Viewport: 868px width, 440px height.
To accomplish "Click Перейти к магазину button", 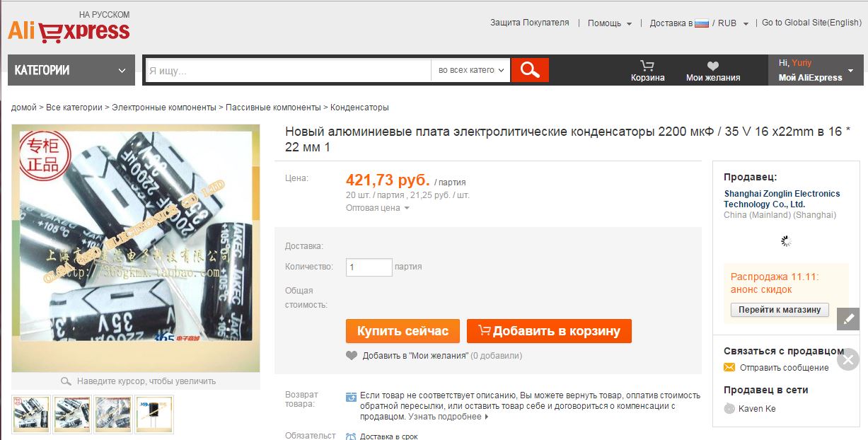I will click(x=780, y=310).
